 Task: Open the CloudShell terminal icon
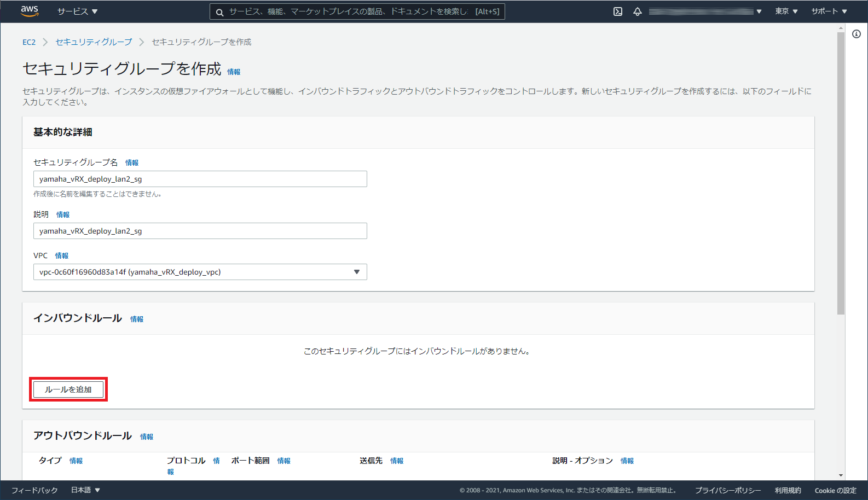point(618,11)
